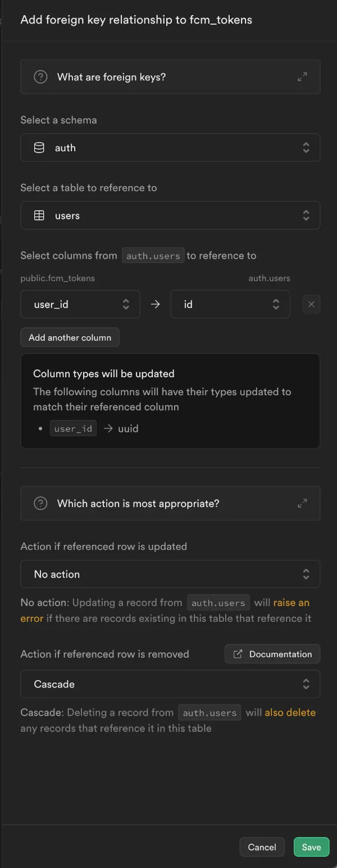Click the 'Column types will be updated' notice
337x868 pixels.
tap(104, 374)
